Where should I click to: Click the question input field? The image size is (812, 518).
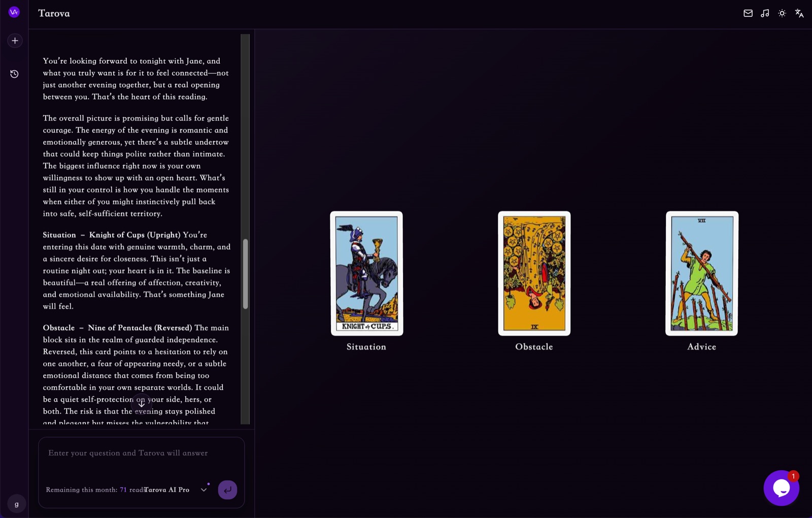(x=142, y=454)
